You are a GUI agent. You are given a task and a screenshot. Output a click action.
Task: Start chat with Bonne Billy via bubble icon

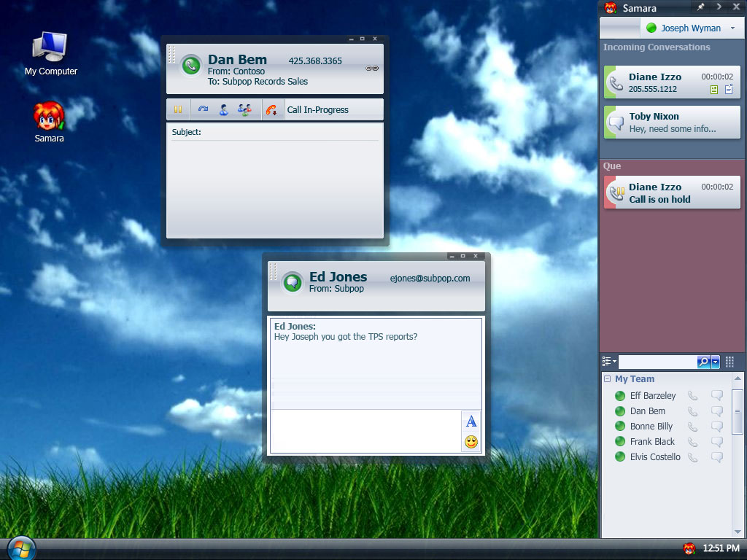(x=717, y=426)
